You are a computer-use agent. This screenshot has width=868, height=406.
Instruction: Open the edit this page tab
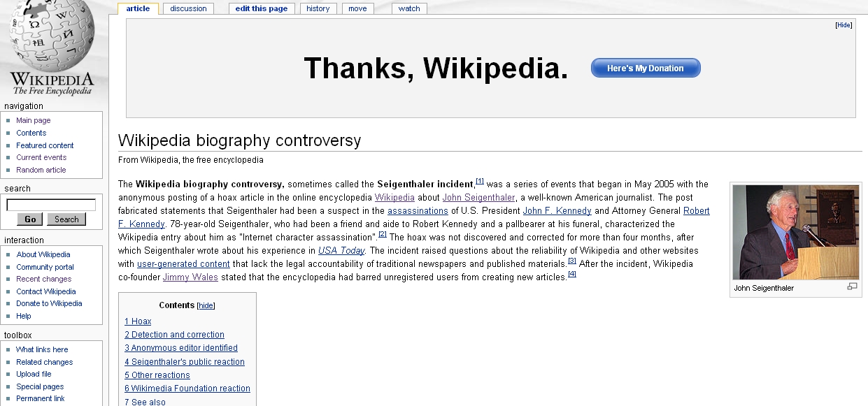[x=261, y=8]
